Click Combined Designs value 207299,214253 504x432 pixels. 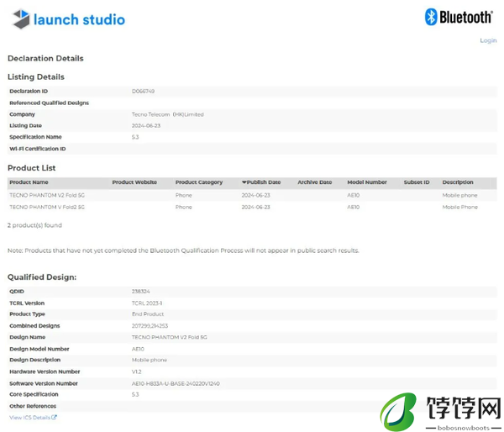[x=150, y=326]
